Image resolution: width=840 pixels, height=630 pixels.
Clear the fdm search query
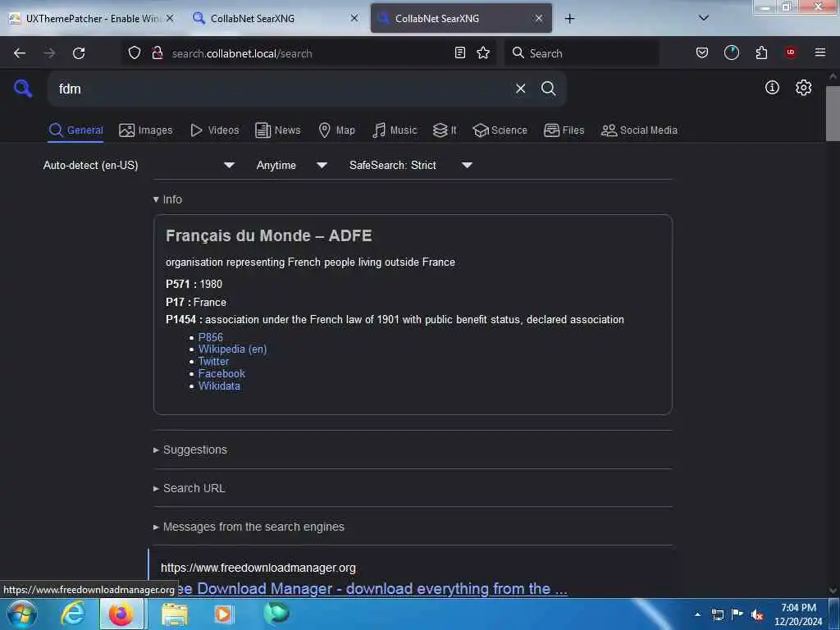click(x=520, y=89)
